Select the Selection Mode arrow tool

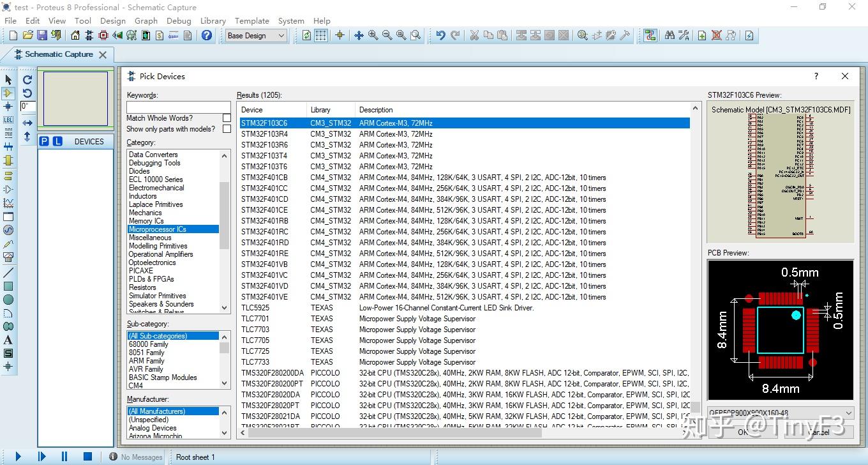[8, 79]
